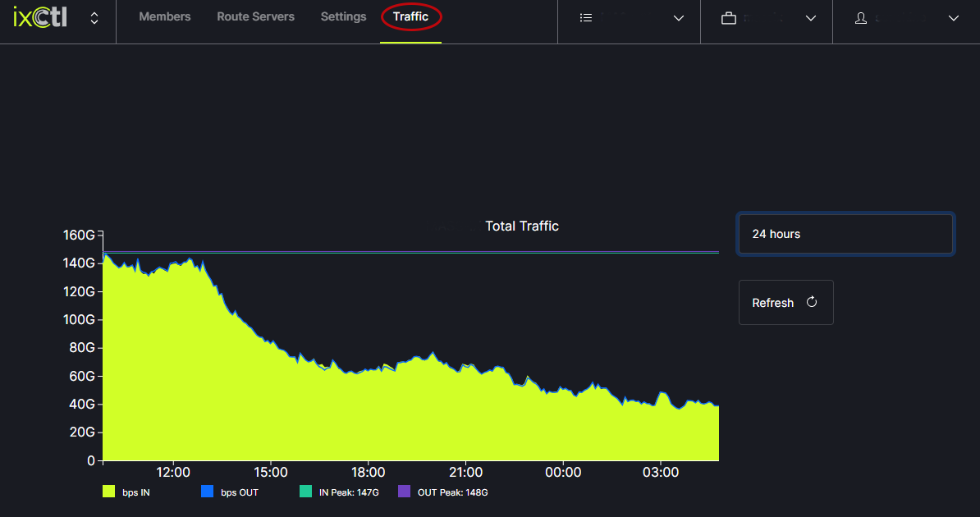Open the Members tab

point(164,17)
